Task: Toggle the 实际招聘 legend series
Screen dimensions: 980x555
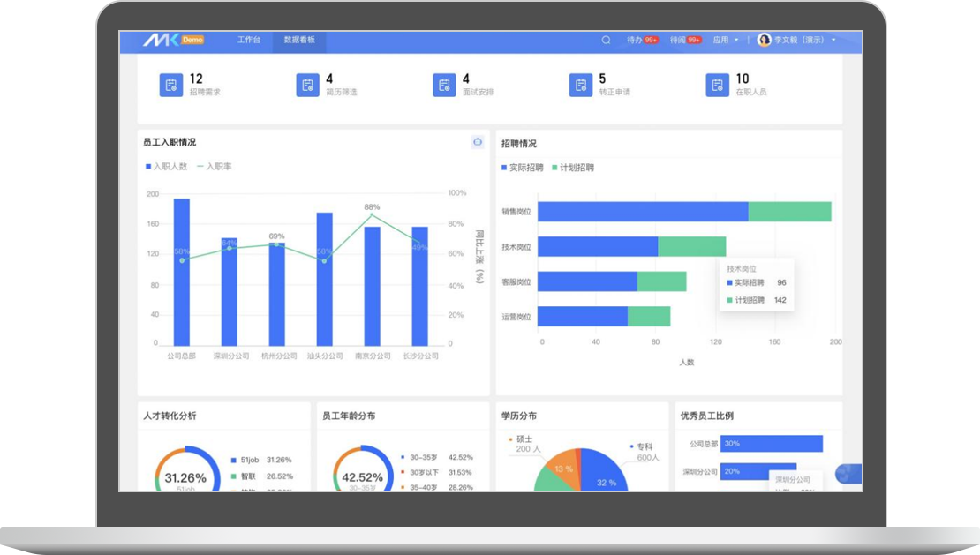Action: click(523, 168)
